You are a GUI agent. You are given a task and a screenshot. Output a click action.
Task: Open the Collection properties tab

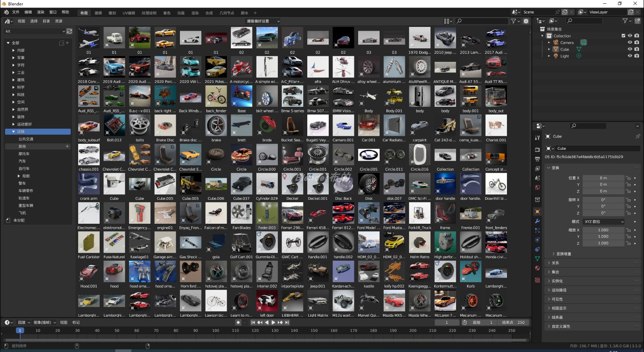coord(537,199)
